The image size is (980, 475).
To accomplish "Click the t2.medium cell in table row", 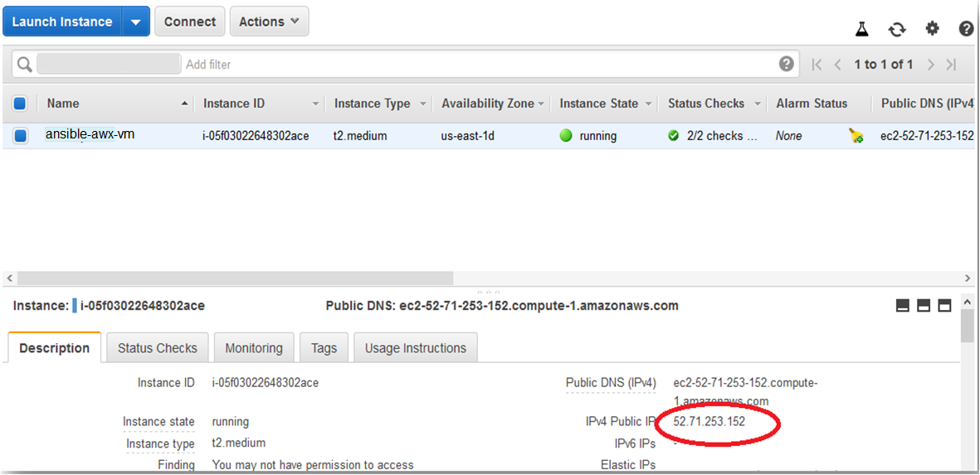I will (360, 135).
